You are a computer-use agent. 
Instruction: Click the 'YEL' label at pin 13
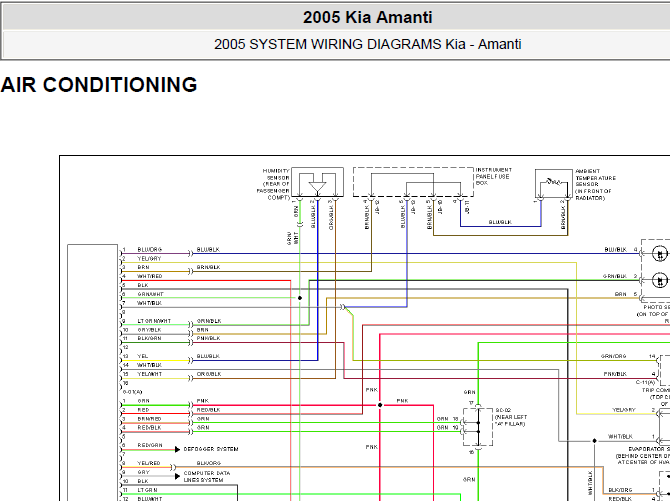143,357
